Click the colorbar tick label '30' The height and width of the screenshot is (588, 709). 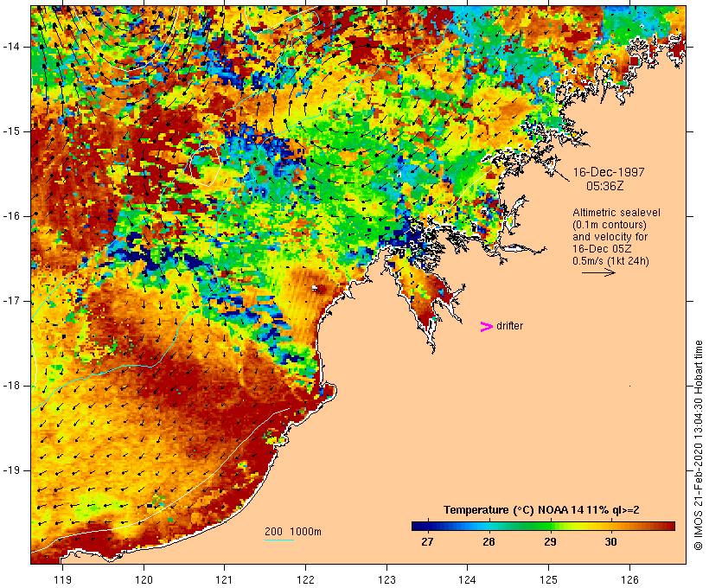(611, 541)
